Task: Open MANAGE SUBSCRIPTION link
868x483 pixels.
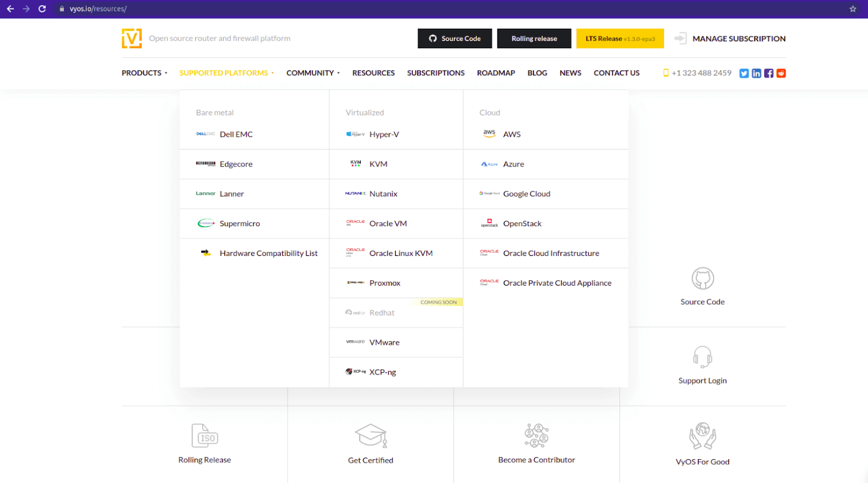Action: pos(739,38)
